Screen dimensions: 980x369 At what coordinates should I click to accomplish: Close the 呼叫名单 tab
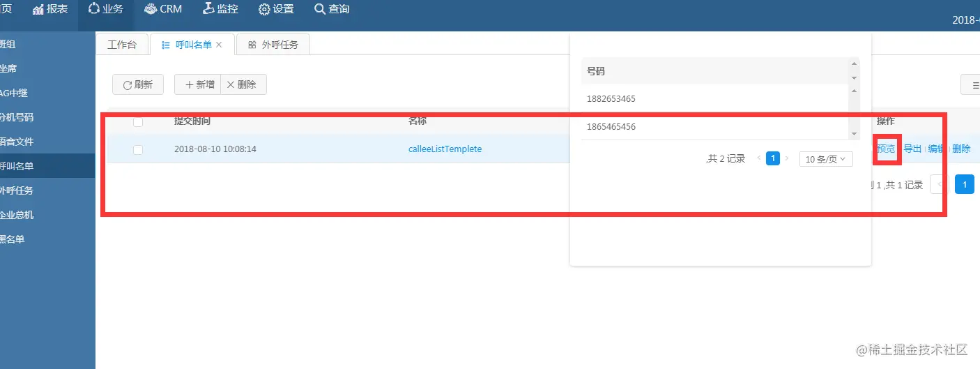(219, 45)
